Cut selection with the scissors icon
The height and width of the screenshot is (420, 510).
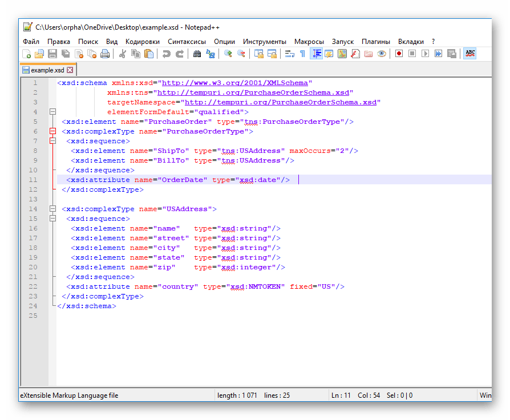[122, 54]
